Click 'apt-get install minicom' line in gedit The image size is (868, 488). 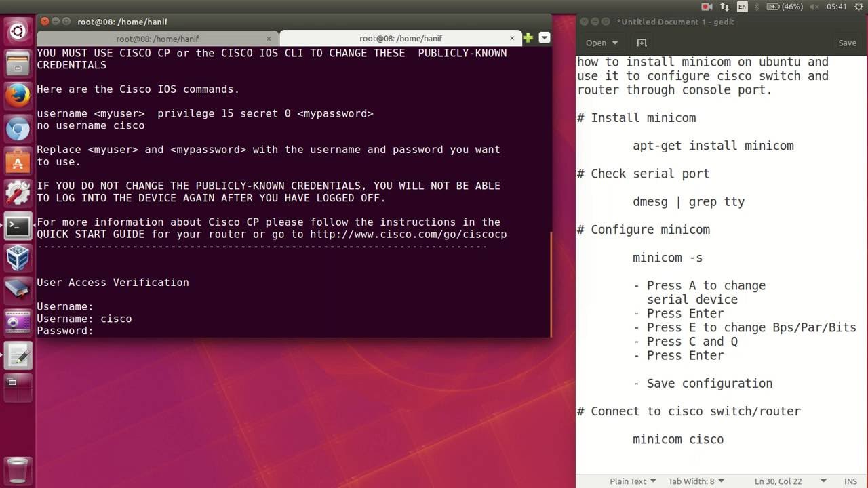[713, 146]
